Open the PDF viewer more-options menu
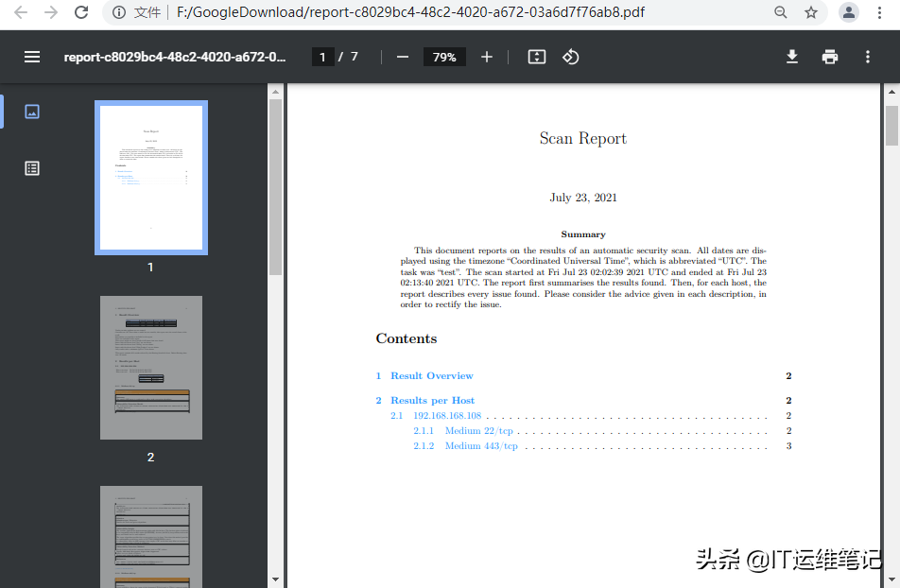The image size is (900, 588). coord(867,57)
